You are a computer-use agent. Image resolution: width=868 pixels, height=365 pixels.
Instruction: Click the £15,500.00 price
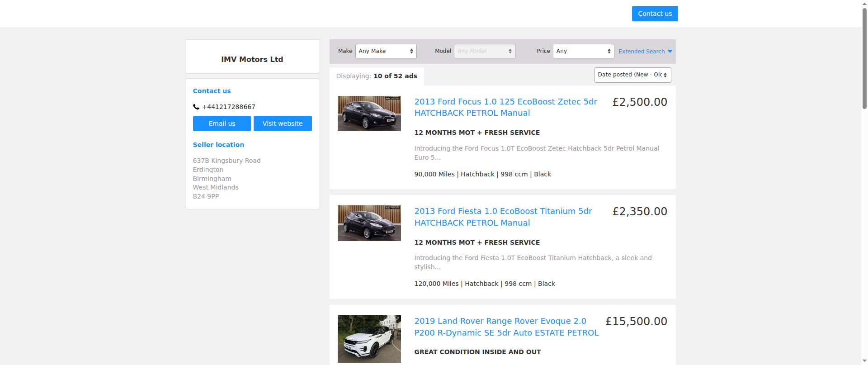[636, 322]
